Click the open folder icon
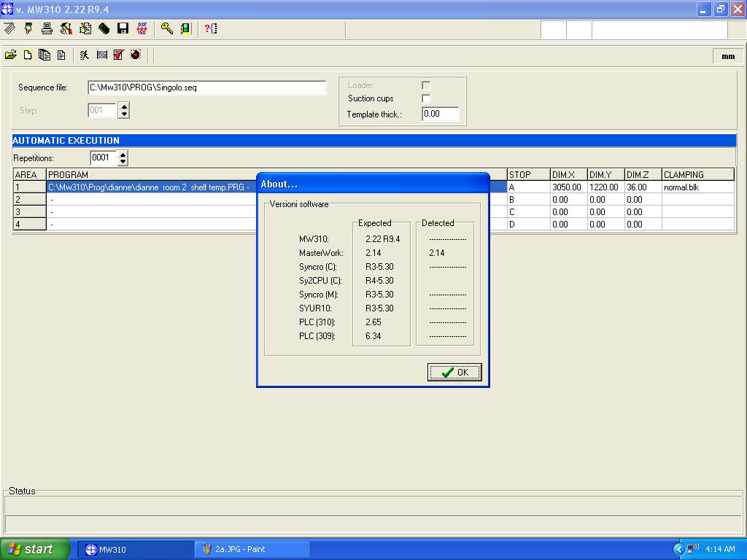This screenshot has width=747, height=560. pos(10,55)
